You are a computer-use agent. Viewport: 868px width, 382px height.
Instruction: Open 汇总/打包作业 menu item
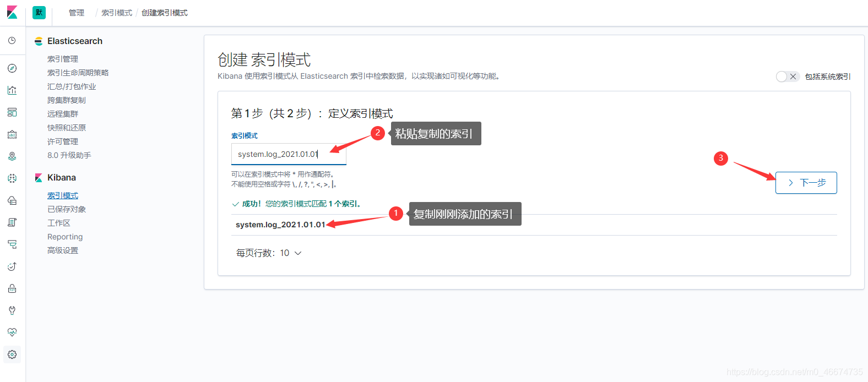[72, 86]
